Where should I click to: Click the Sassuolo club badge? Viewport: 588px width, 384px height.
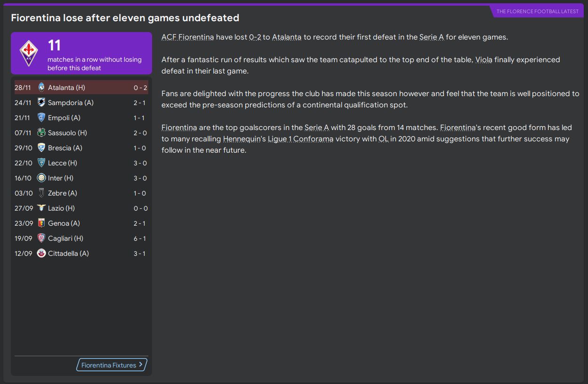(41, 133)
